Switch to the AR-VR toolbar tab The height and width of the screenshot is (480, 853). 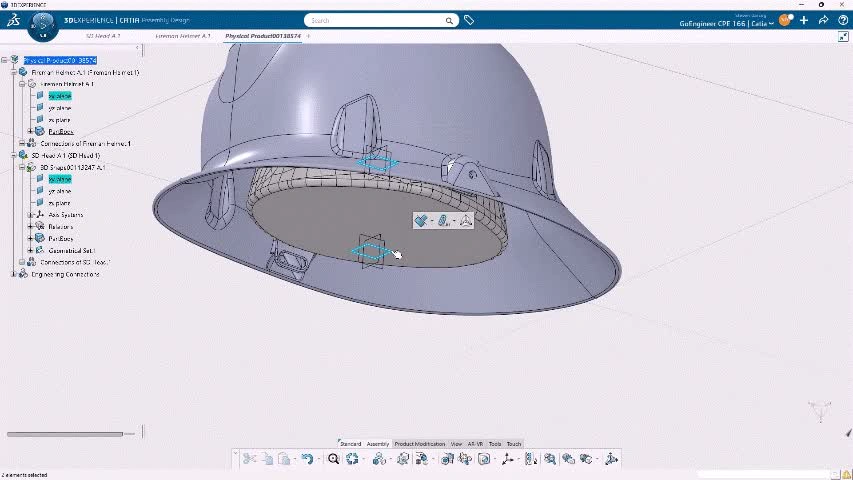475,444
